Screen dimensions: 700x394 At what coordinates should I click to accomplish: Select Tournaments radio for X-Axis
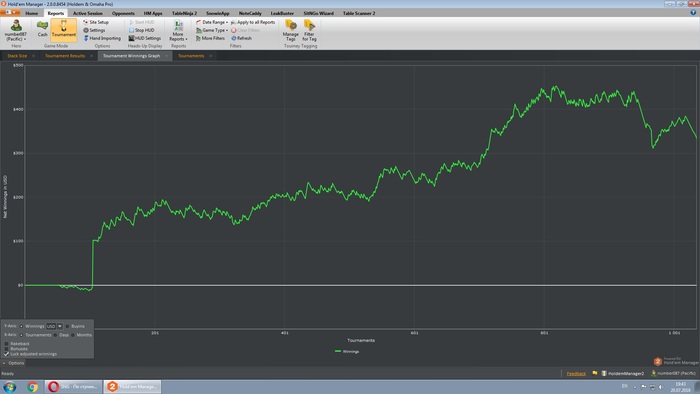(21, 335)
